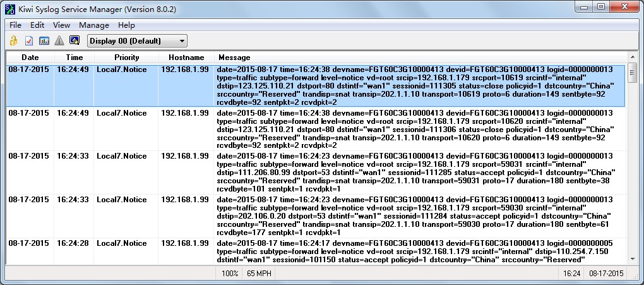Select the log row with srcport=10619
Screen dimensions: 644x285
316,85
